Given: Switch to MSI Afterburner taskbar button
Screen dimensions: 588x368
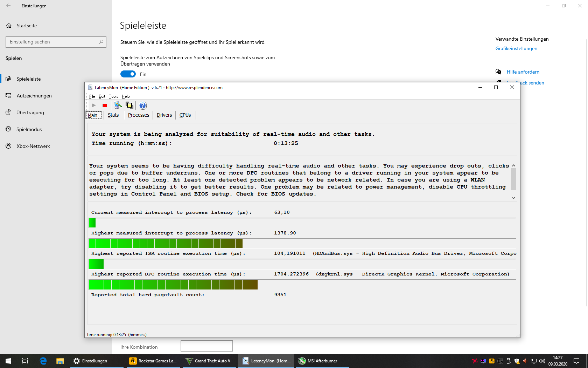Looking at the screenshot, I should point(322,361).
